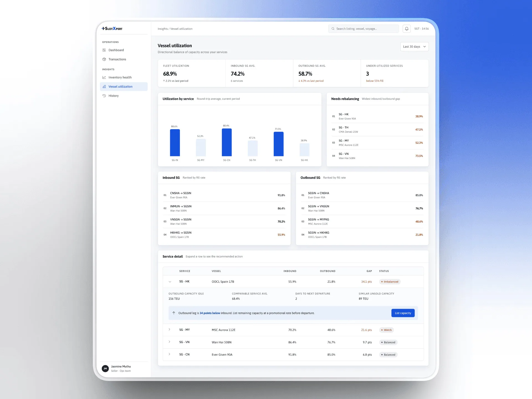
Task: Click the Fleet utilization 68.9% value
Action: point(170,74)
